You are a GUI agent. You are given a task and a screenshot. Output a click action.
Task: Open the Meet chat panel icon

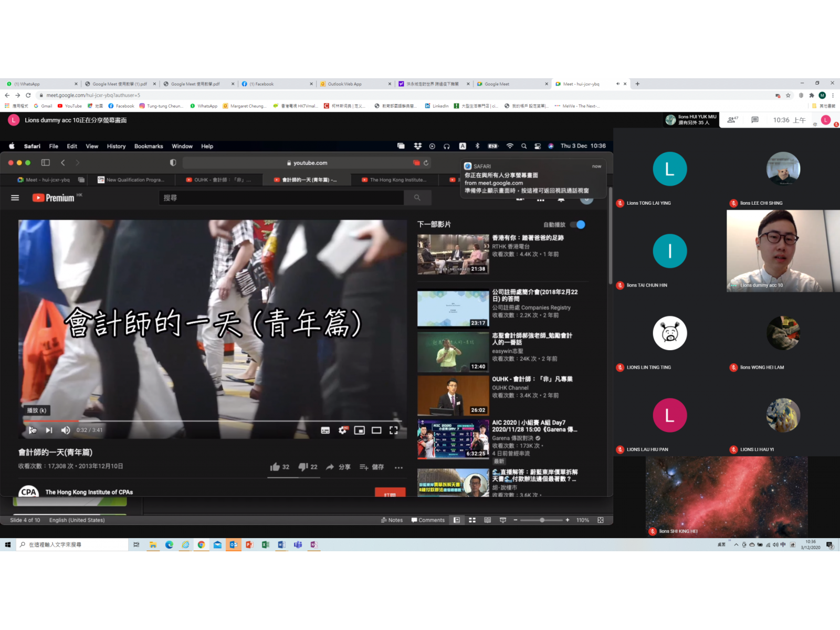[x=755, y=120]
